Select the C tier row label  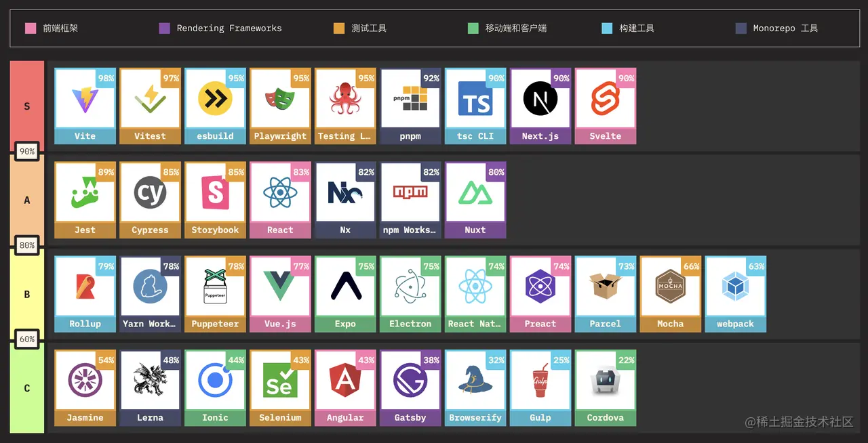[27, 388]
